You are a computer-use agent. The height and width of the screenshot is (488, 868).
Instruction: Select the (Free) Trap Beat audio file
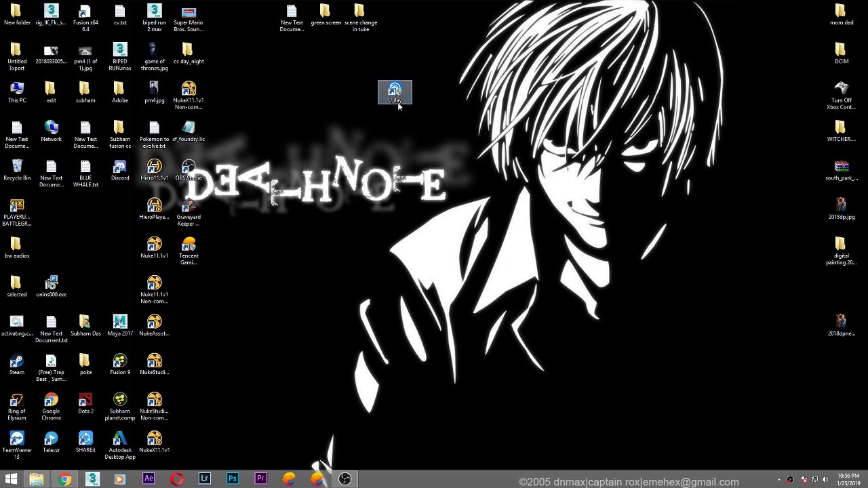[x=52, y=367]
